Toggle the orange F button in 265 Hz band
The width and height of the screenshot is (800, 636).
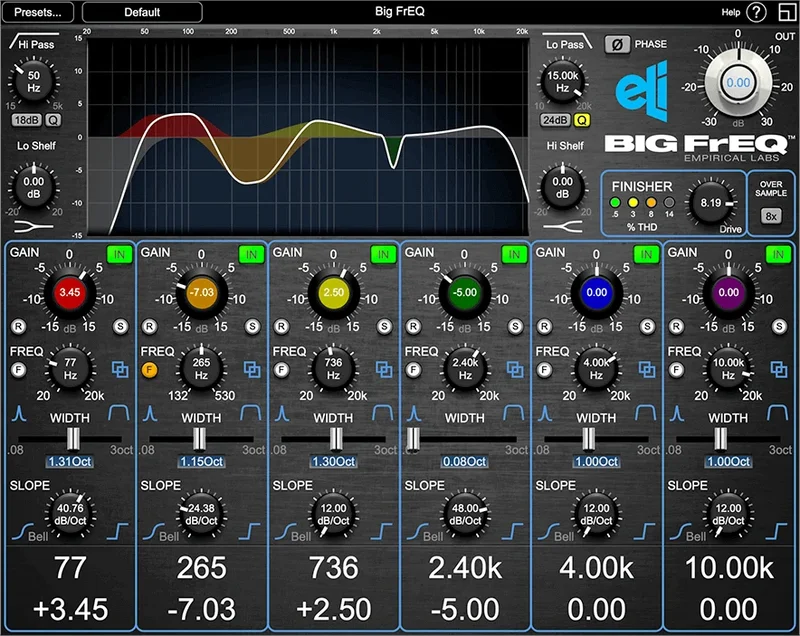[149, 370]
